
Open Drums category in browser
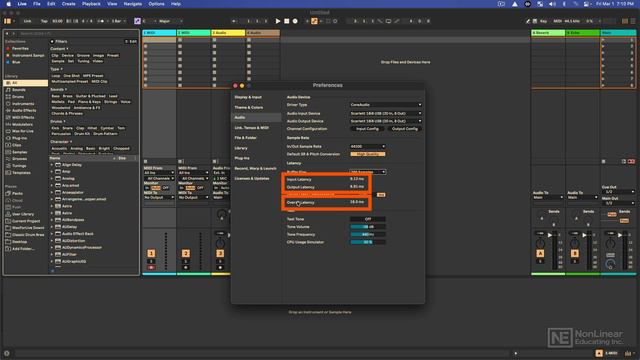point(18,97)
